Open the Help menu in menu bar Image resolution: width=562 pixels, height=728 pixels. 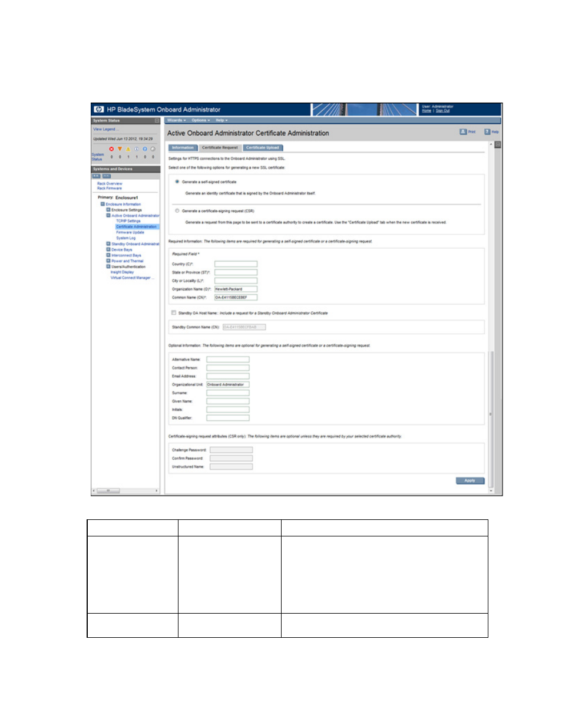click(x=222, y=120)
